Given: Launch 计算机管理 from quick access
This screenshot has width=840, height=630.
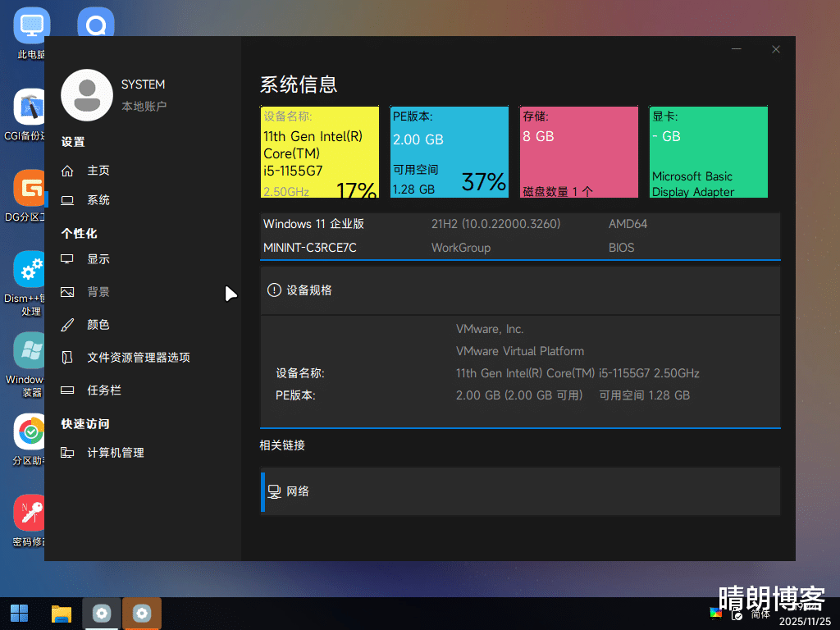Looking at the screenshot, I should coord(115,453).
